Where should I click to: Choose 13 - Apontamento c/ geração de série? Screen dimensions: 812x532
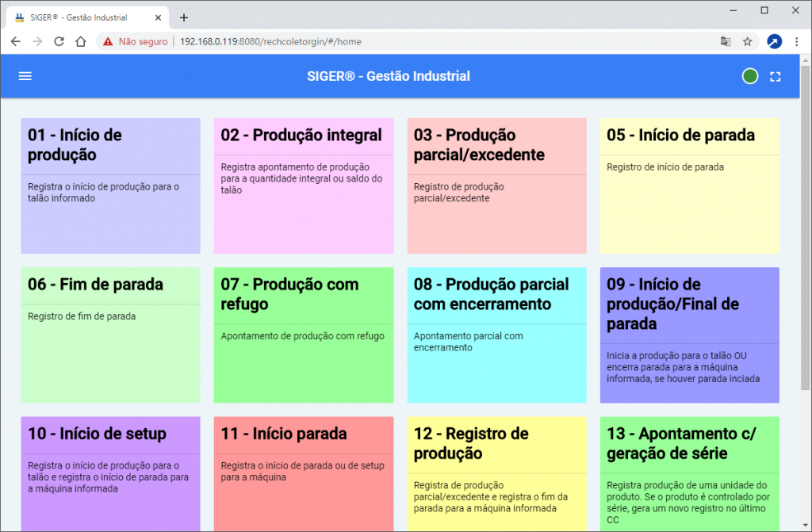[x=689, y=474]
